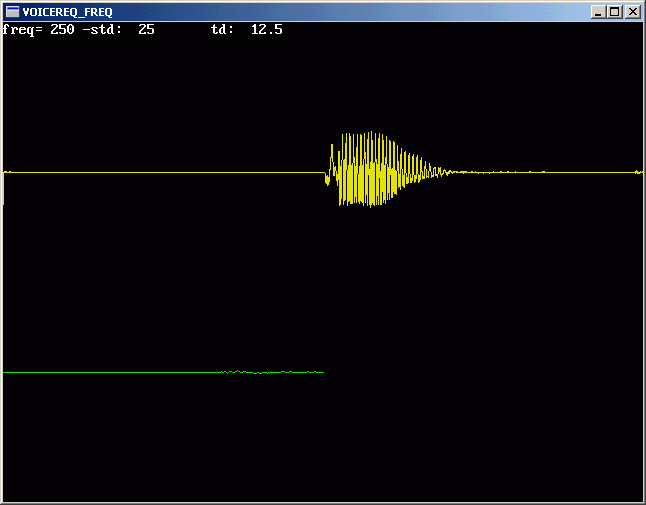Click the VOICEREQ_FREQ window system icon

click(12, 12)
